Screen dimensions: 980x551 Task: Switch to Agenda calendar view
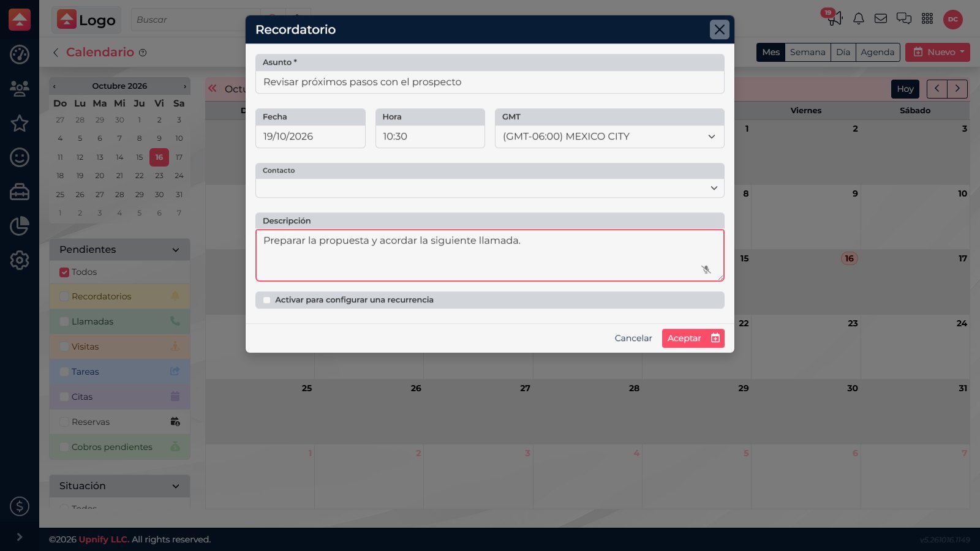878,52
